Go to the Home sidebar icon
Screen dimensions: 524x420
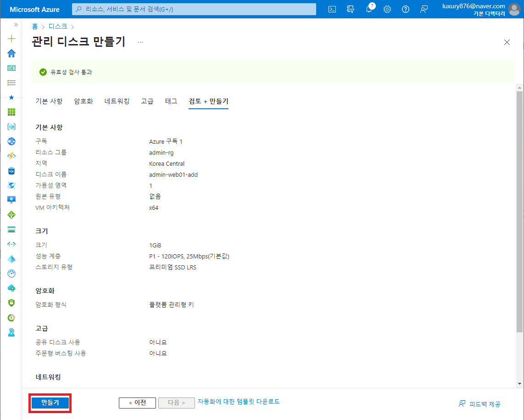[x=11, y=53]
